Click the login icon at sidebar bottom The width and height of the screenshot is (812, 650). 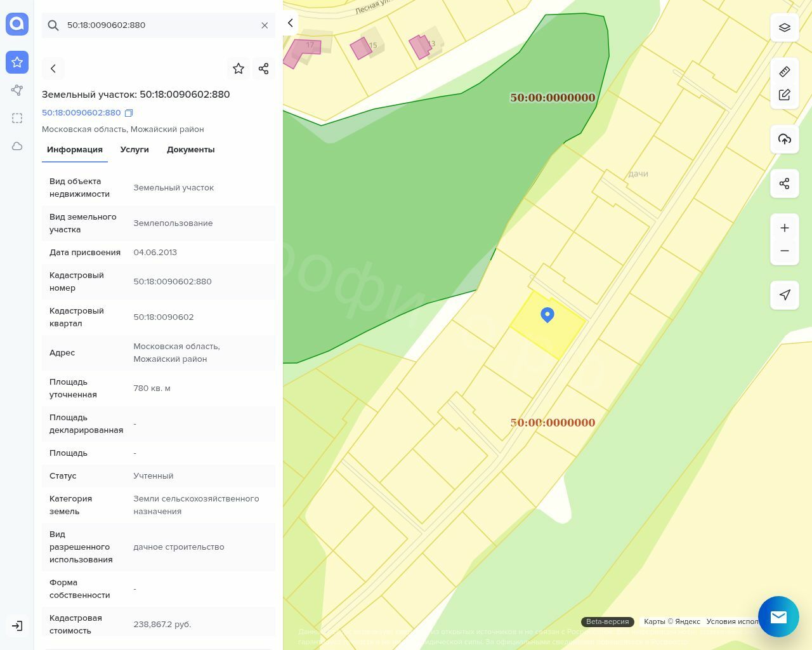pyautogui.click(x=17, y=626)
